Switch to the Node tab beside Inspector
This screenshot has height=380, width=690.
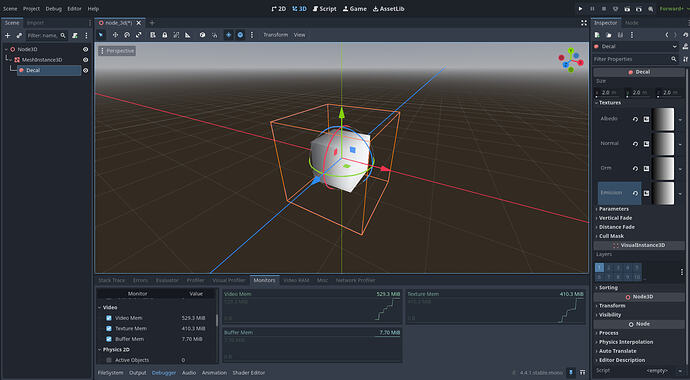pos(632,23)
